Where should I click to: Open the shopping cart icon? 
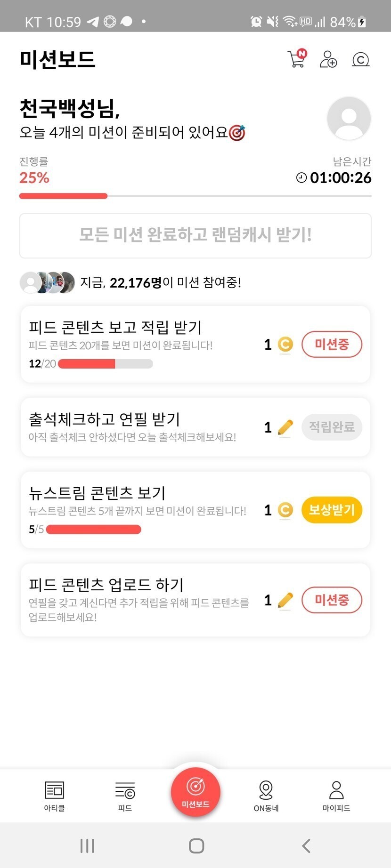coord(297,59)
